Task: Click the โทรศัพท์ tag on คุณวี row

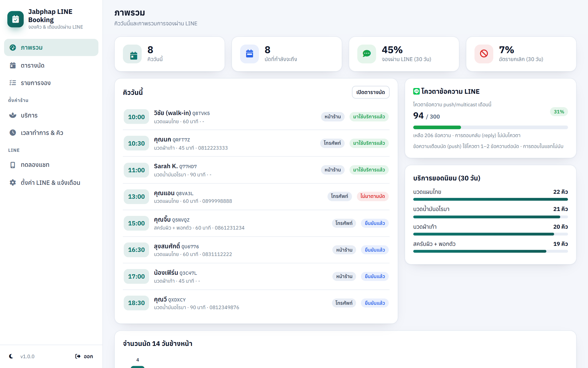Action: 344,303
